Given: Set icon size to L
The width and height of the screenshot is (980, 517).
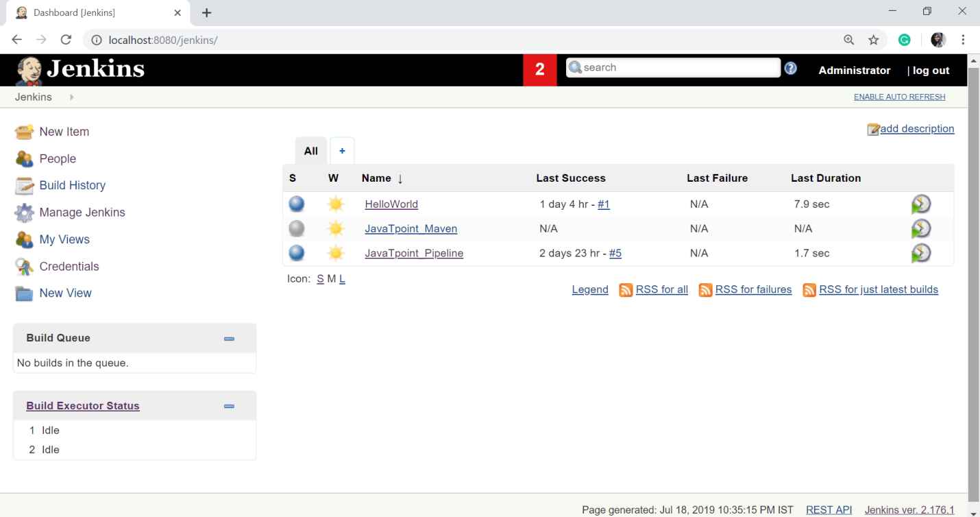Looking at the screenshot, I should point(342,279).
